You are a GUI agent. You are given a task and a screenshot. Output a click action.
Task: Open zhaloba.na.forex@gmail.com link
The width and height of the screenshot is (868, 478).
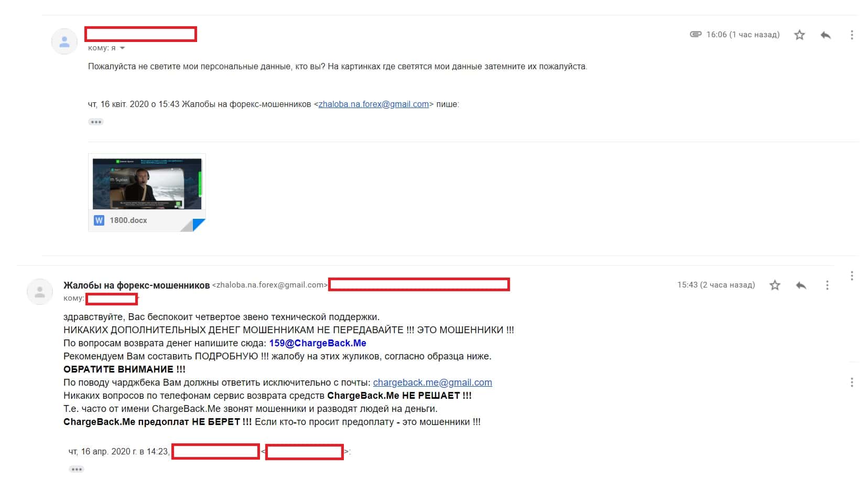click(374, 104)
